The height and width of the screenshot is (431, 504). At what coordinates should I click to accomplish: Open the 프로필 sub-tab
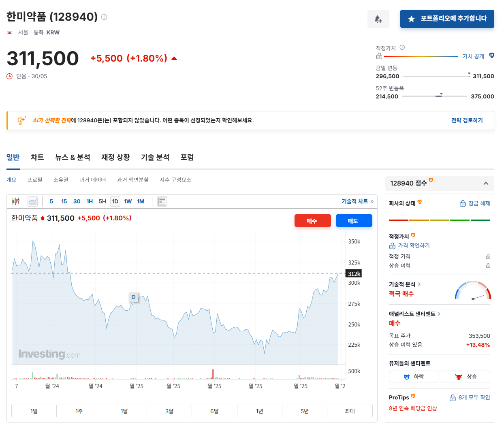pos(35,180)
